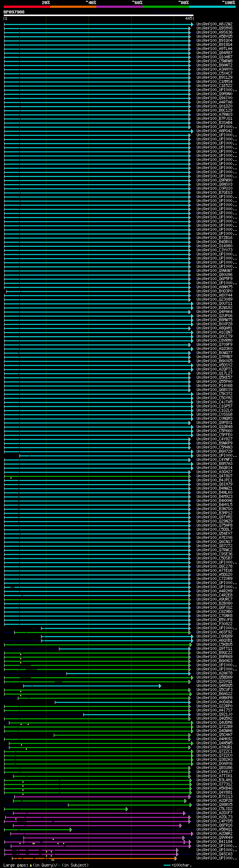Image resolution: width=239 pixels, height=868 pixels.
Task: Select the UniRef100_A7TEU6 label
Action: click(214, 571)
